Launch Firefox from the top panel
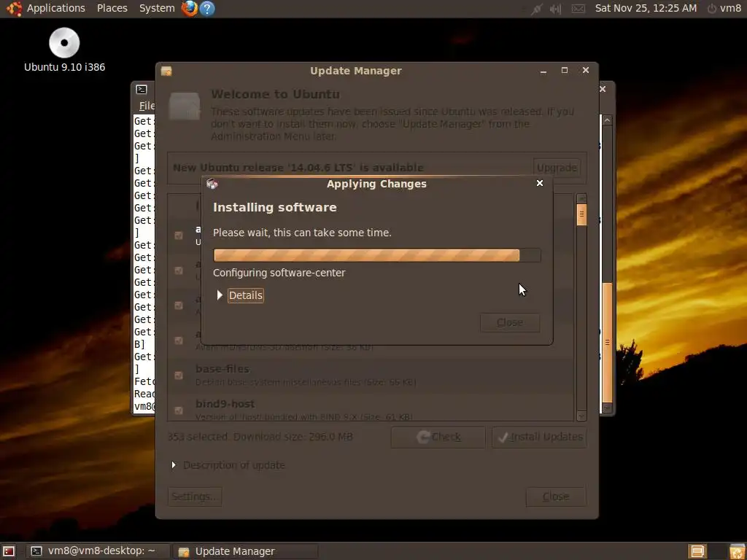This screenshot has height=560, width=747. (x=190, y=8)
